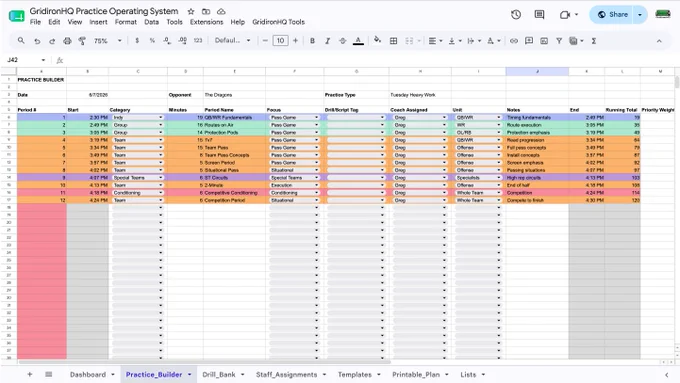Open comment history panel

(539, 14)
